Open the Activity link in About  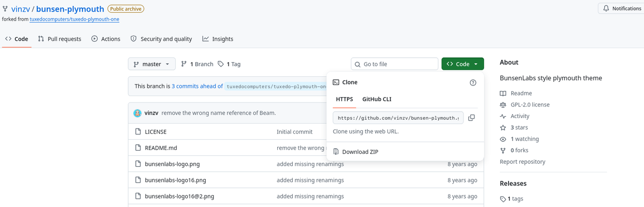(520, 116)
